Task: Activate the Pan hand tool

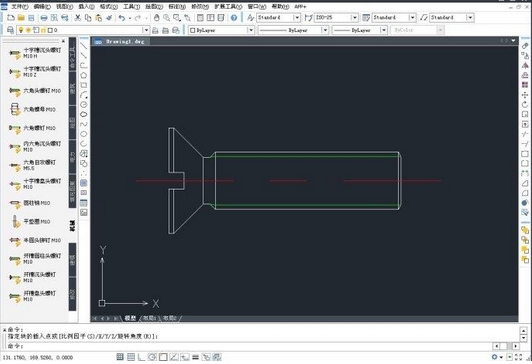Action: [x=156, y=18]
